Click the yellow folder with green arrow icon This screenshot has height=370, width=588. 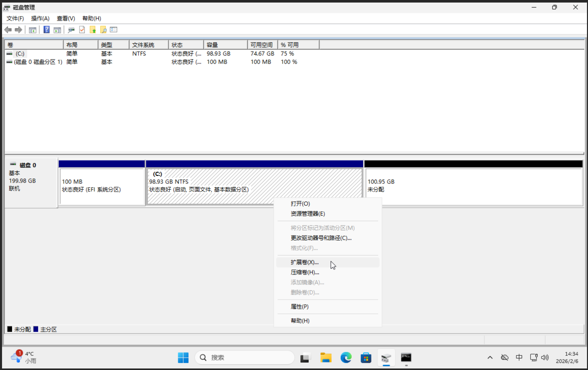click(93, 30)
